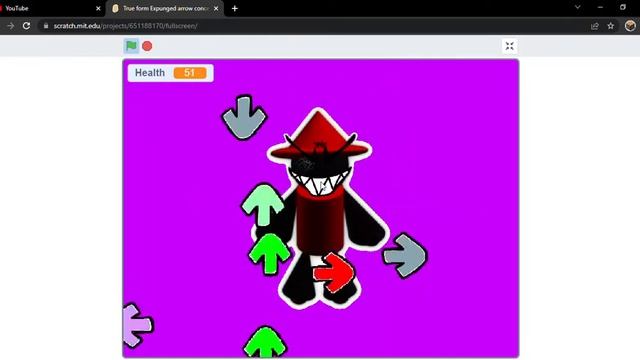This screenshot has width=640, height=360.
Task: Bookmark this page with the star
Action: tap(611, 26)
